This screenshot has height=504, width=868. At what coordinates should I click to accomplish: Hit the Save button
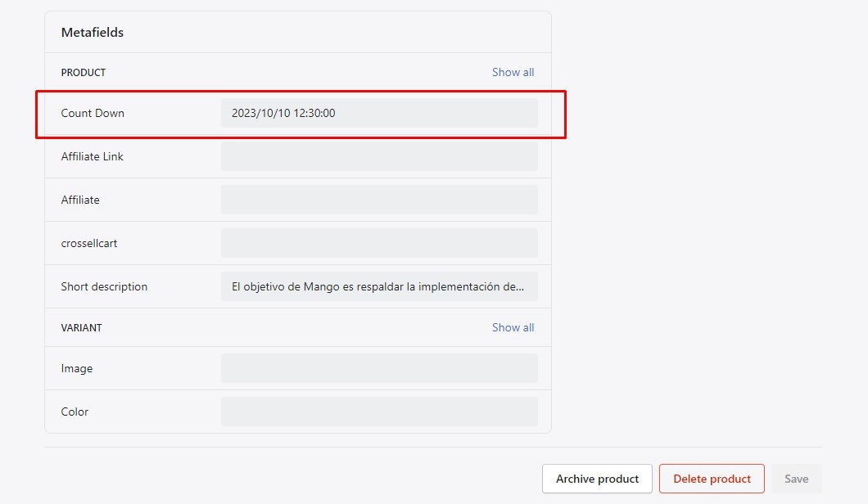[x=796, y=479]
